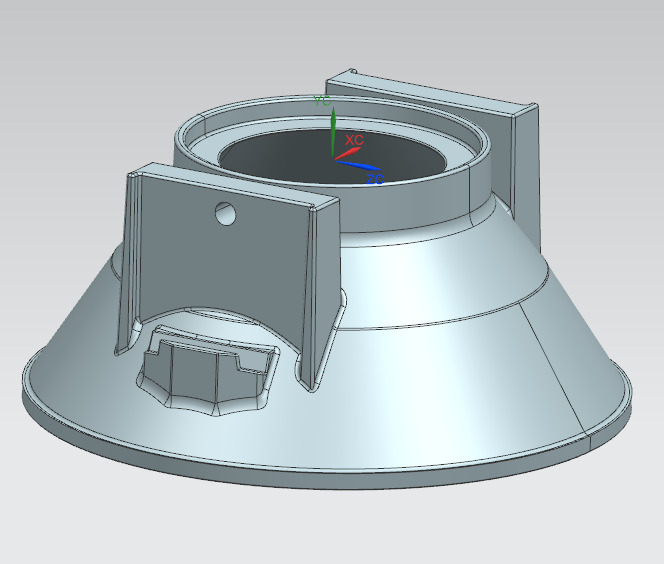Select the small round hole in front tab
This screenshot has height=564, width=664.
click(x=226, y=213)
